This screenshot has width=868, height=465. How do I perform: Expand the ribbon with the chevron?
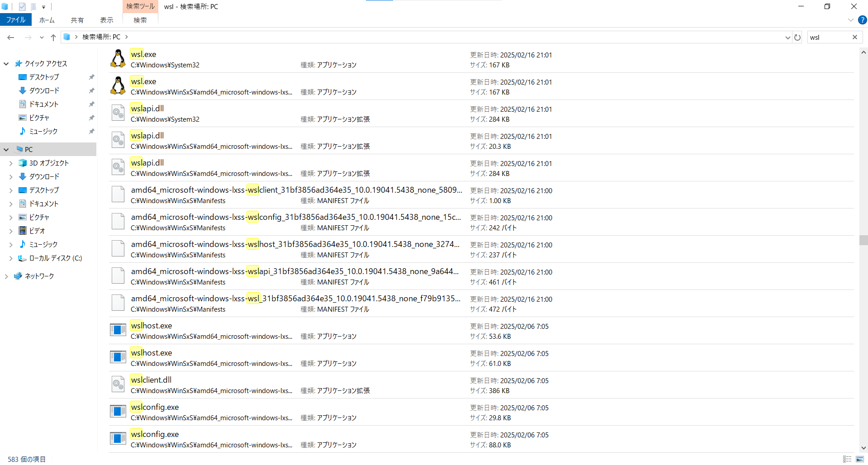click(851, 20)
